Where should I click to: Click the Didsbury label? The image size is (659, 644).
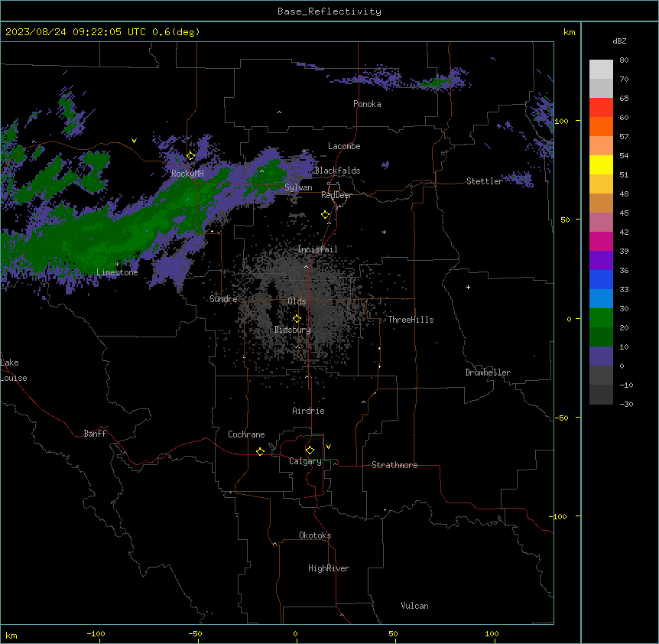click(x=293, y=330)
